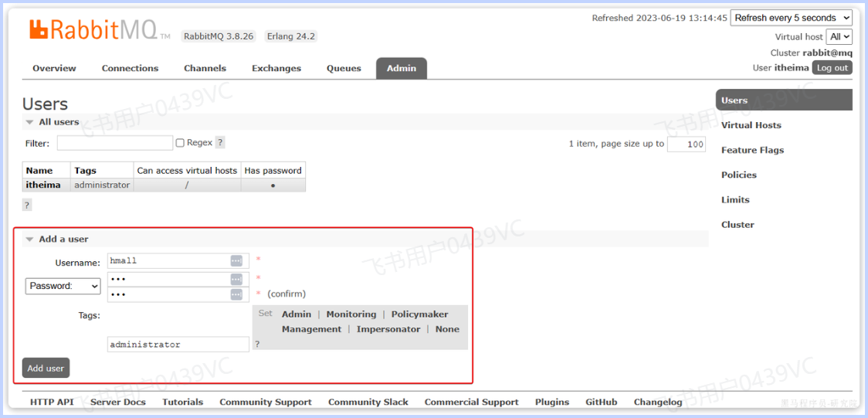Viewport: 868px width, 418px height.
Task: Open the Server Docs footer link
Action: (118, 402)
